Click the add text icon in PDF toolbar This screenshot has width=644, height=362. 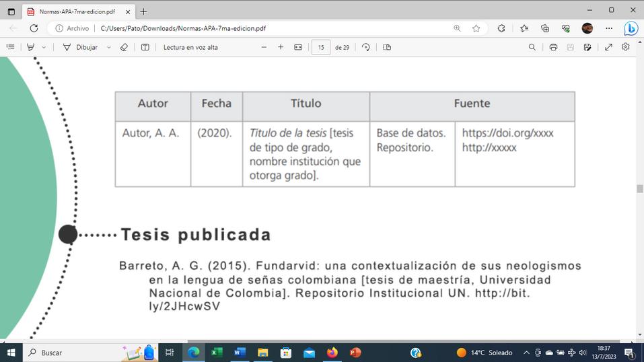pos(145,47)
